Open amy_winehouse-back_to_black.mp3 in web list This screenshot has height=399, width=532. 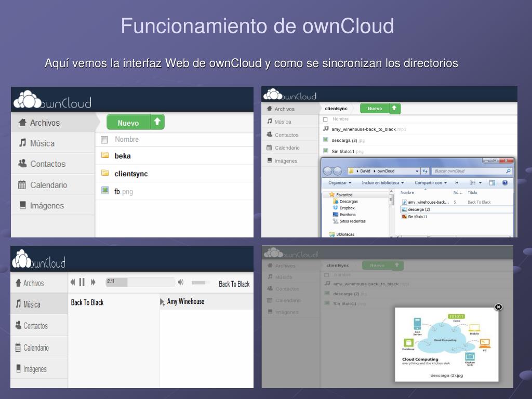[x=368, y=129]
